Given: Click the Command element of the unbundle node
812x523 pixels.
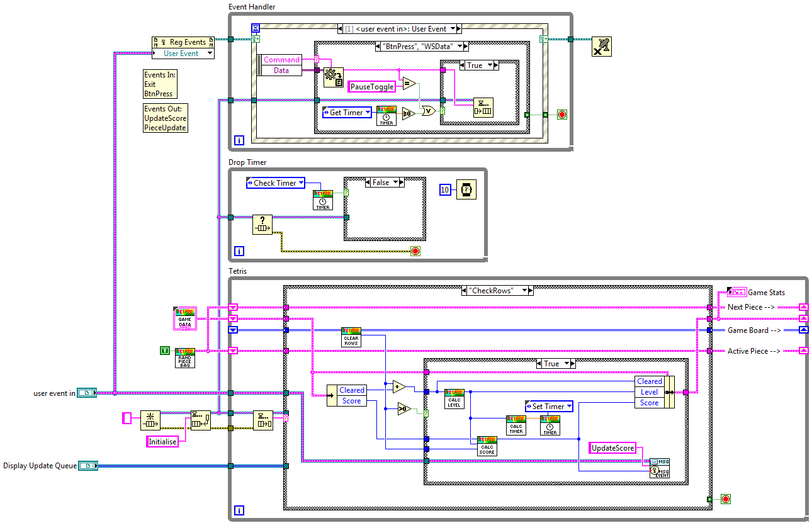Looking at the screenshot, I should tap(281, 60).
